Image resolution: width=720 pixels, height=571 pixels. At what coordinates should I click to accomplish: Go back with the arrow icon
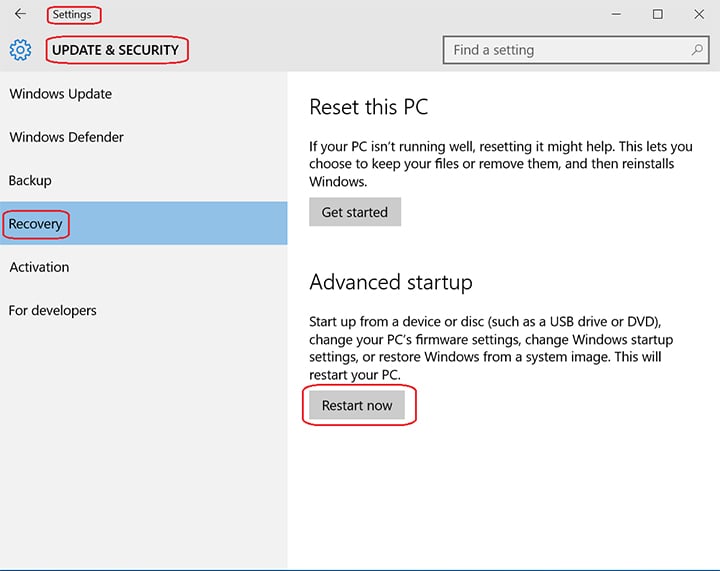[x=20, y=14]
